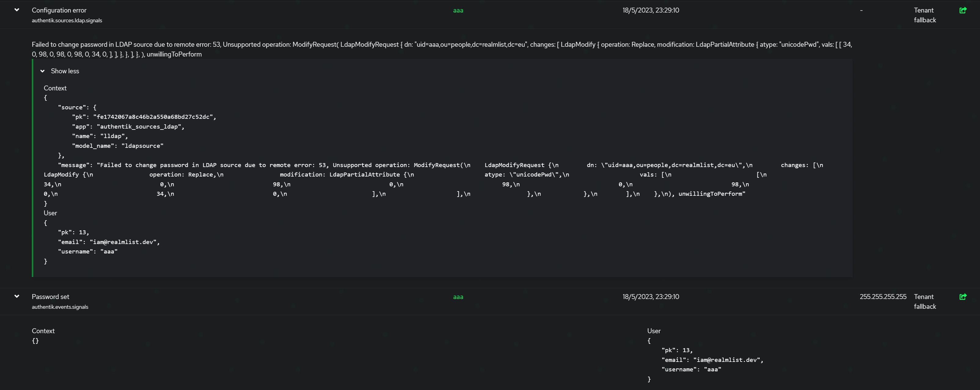Click the share icon for Configuration error event
The image size is (980, 390).
pyautogui.click(x=963, y=10)
